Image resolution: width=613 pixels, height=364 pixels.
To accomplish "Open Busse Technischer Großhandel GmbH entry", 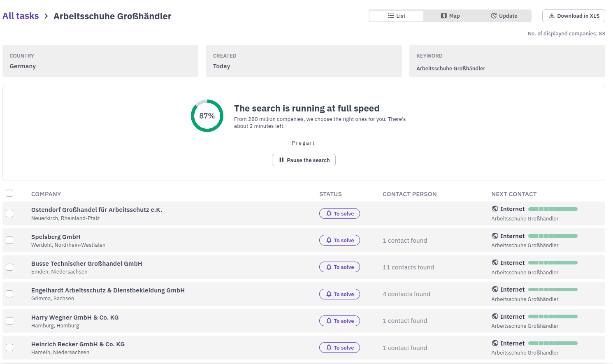I will [x=87, y=264].
